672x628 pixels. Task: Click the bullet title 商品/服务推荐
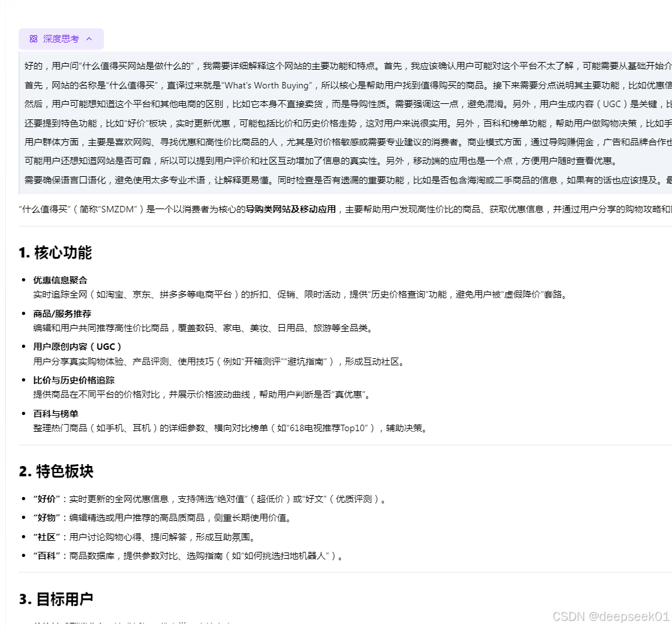pyautogui.click(x=62, y=314)
